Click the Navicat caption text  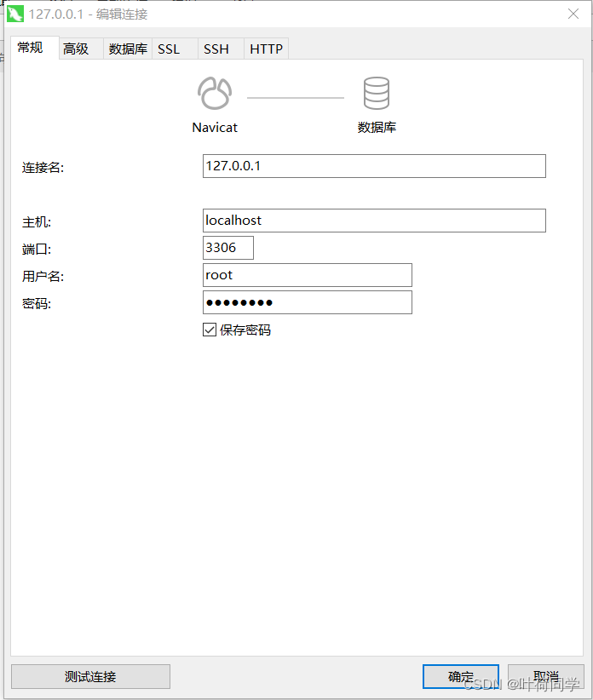(215, 128)
